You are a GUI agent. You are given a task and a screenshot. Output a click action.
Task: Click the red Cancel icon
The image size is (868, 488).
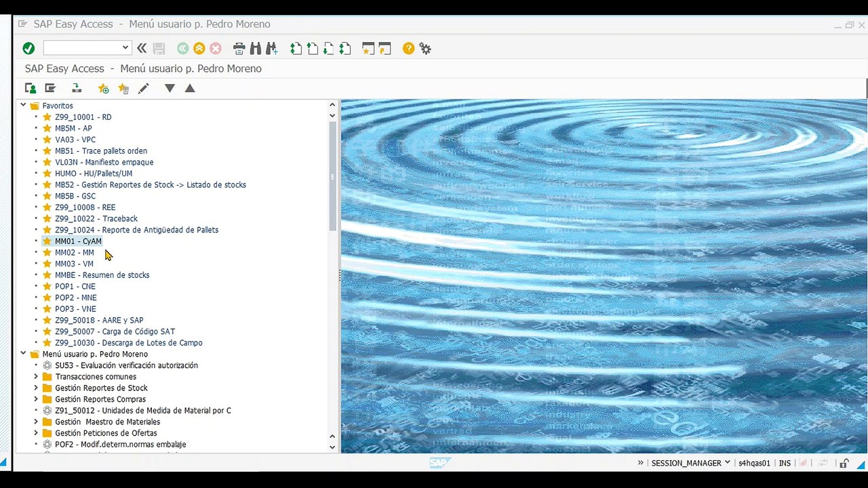coord(216,48)
